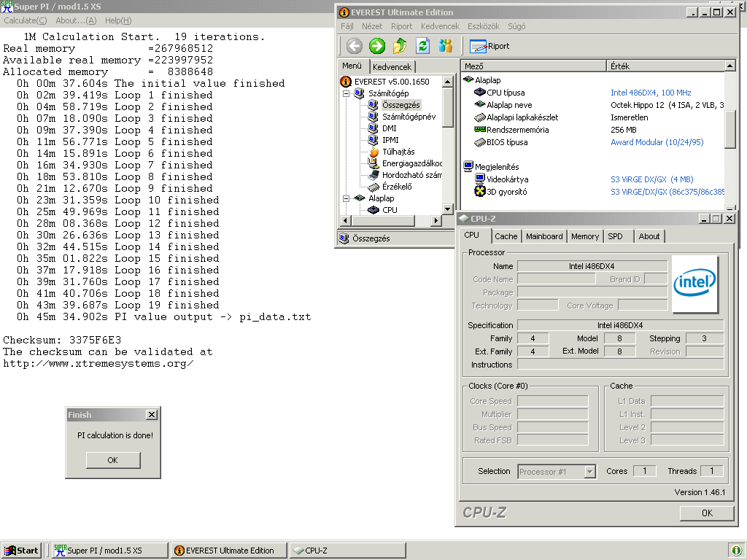The height and width of the screenshot is (560, 747).
Task: Open the Fájl menu in EVEREST
Action: 347,26
